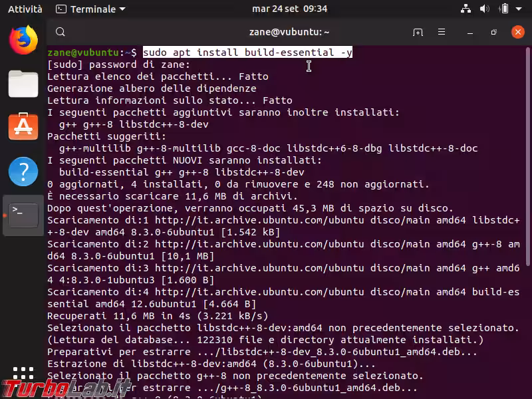This screenshot has height=399, width=532.
Task: Open the Help icon in dock
Action: [x=23, y=171]
